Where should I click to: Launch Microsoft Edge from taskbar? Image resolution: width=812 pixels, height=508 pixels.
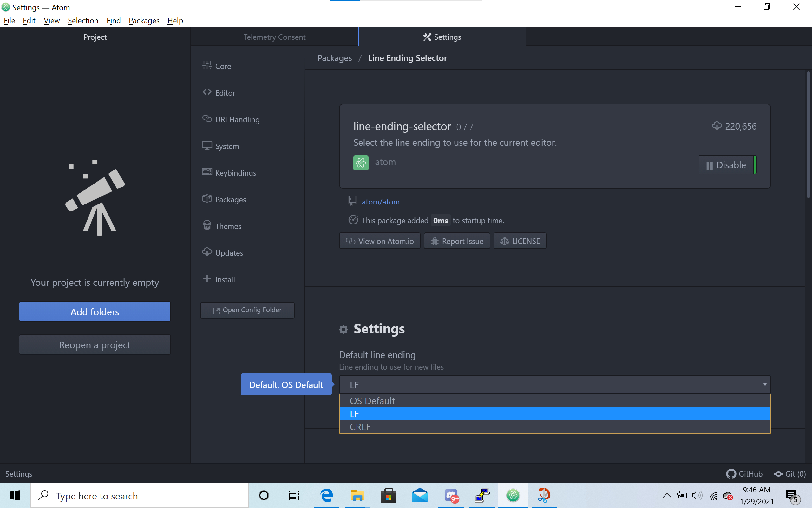pyautogui.click(x=326, y=496)
